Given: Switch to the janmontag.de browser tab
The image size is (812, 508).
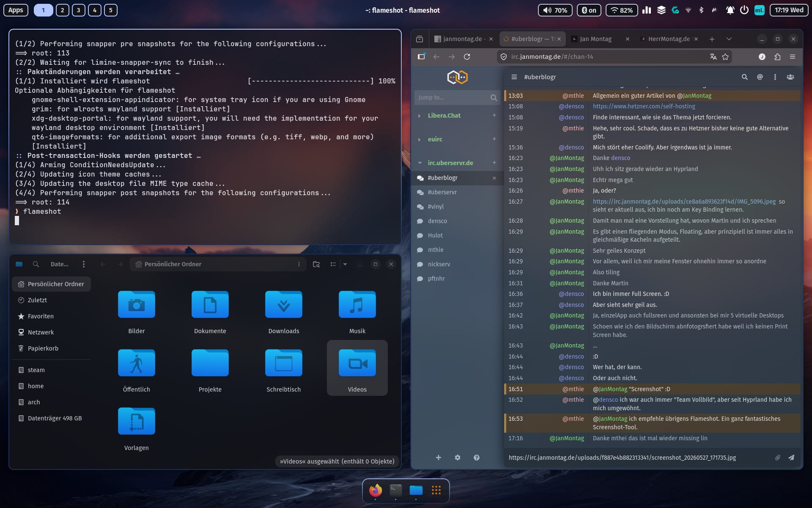Looking at the screenshot, I should coord(463,39).
